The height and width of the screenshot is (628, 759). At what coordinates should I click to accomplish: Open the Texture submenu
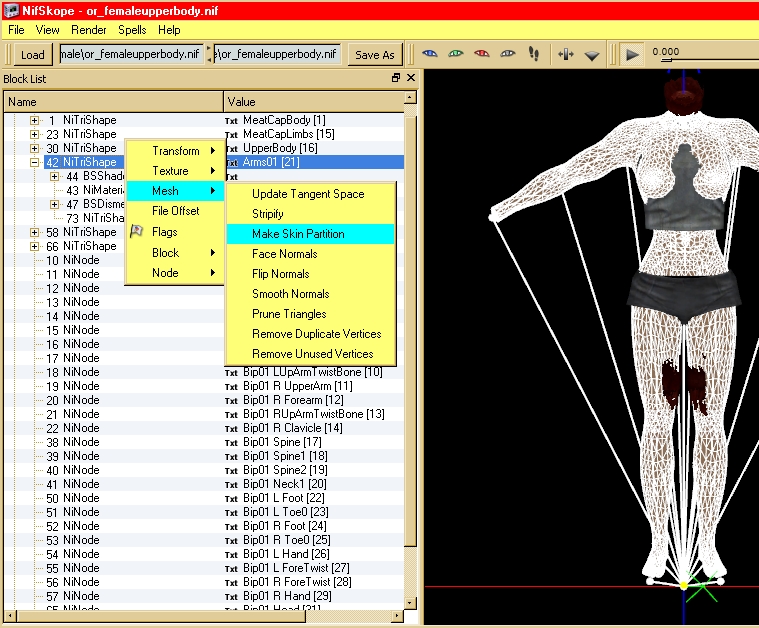click(x=175, y=170)
